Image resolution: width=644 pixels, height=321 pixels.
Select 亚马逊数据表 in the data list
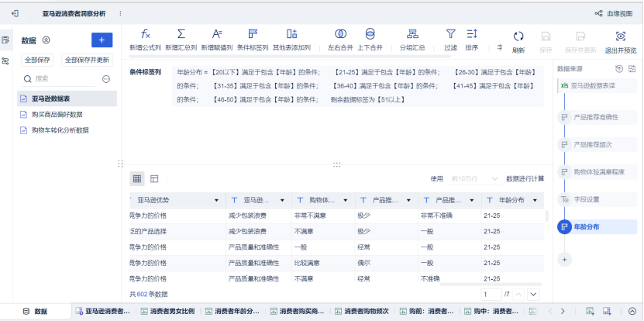coord(67,98)
